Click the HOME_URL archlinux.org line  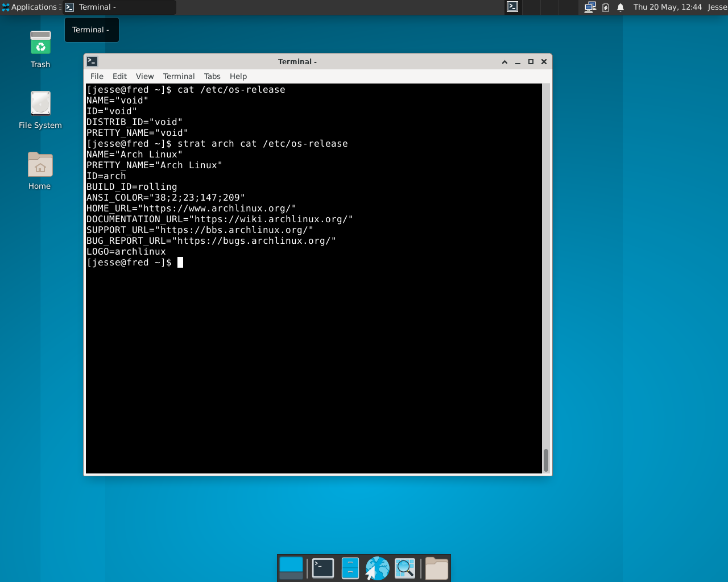pyautogui.click(x=191, y=209)
